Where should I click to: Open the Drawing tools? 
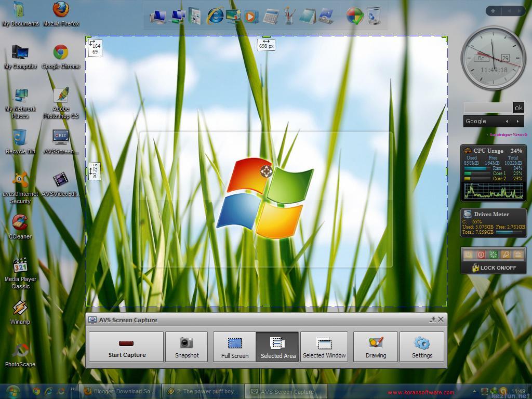(x=376, y=347)
